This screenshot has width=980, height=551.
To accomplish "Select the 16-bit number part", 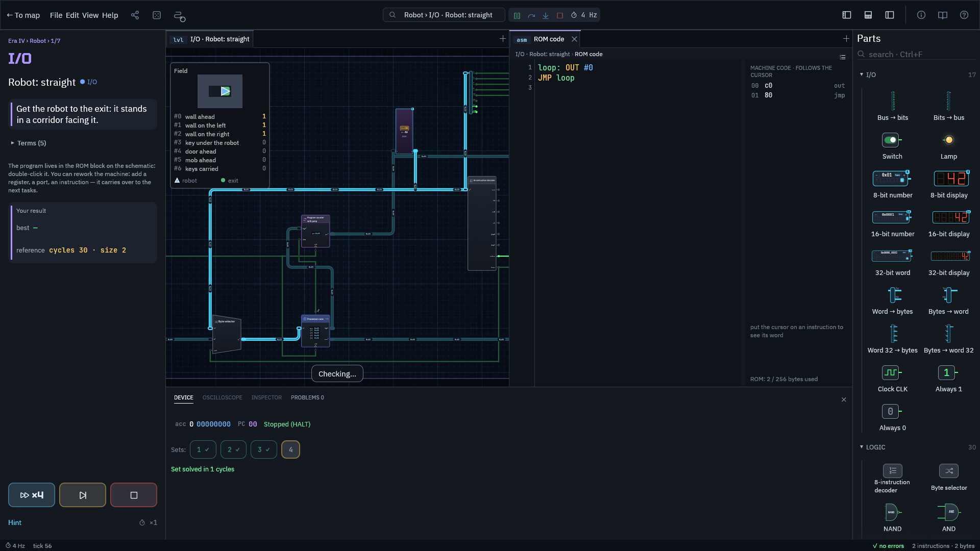I will 892,223.
